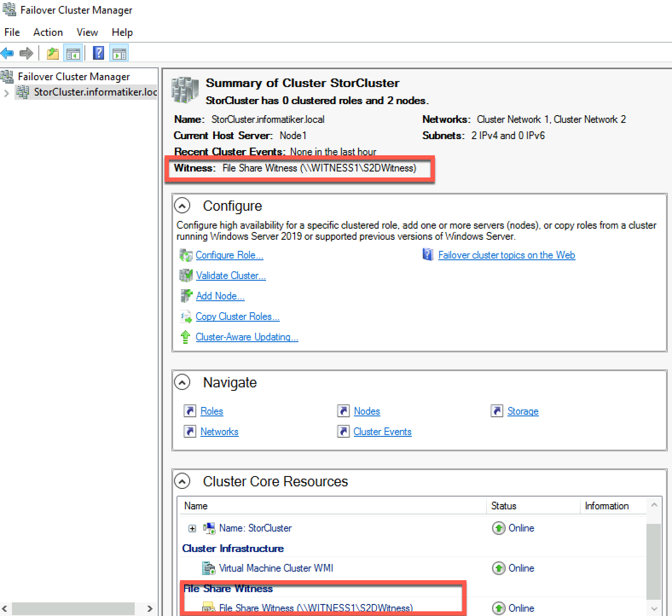Collapse the Configure section
Image resolution: width=672 pixels, height=616 pixels.
pyautogui.click(x=182, y=206)
